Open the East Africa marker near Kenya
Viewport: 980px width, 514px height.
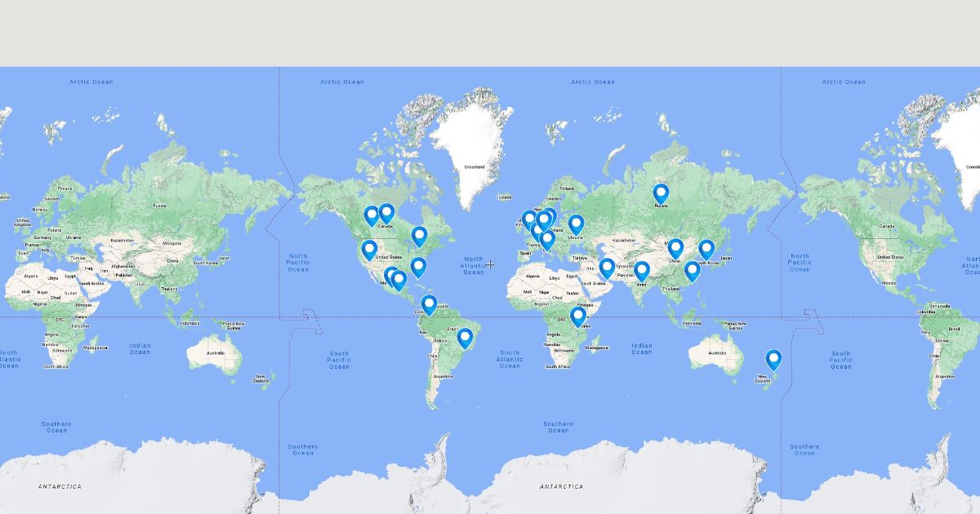(x=578, y=317)
